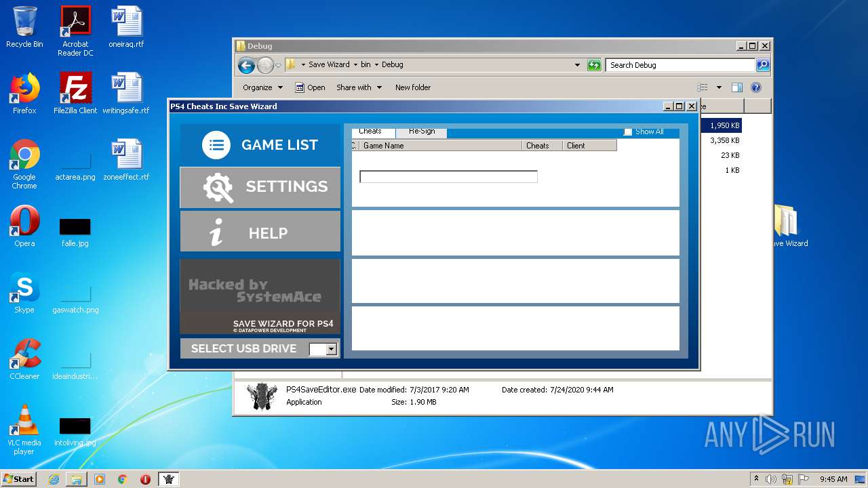Show hidden system tray icons
Viewport: 868px width, 488px height.
click(756, 479)
